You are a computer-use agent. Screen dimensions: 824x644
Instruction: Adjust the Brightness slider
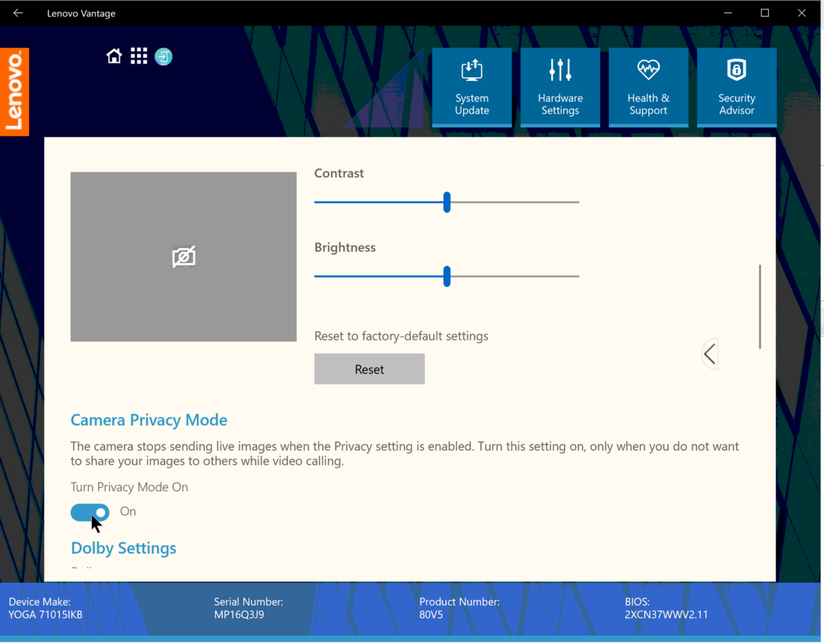[447, 276]
